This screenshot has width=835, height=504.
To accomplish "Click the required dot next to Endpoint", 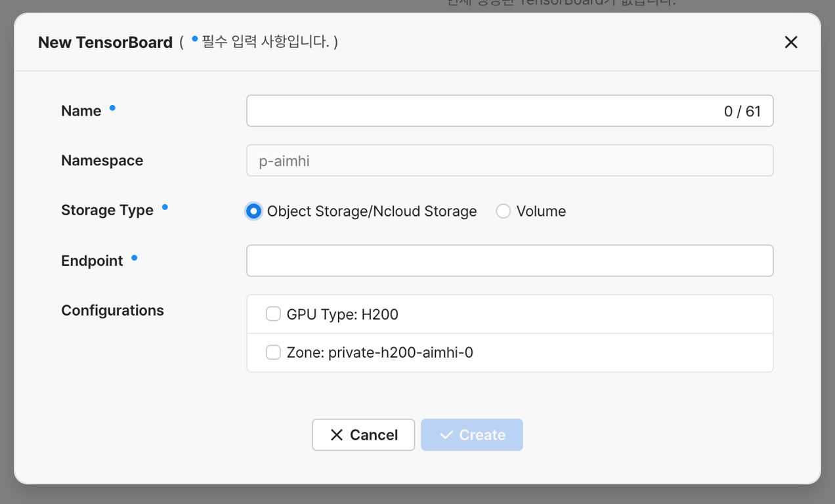I will (x=135, y=258).
